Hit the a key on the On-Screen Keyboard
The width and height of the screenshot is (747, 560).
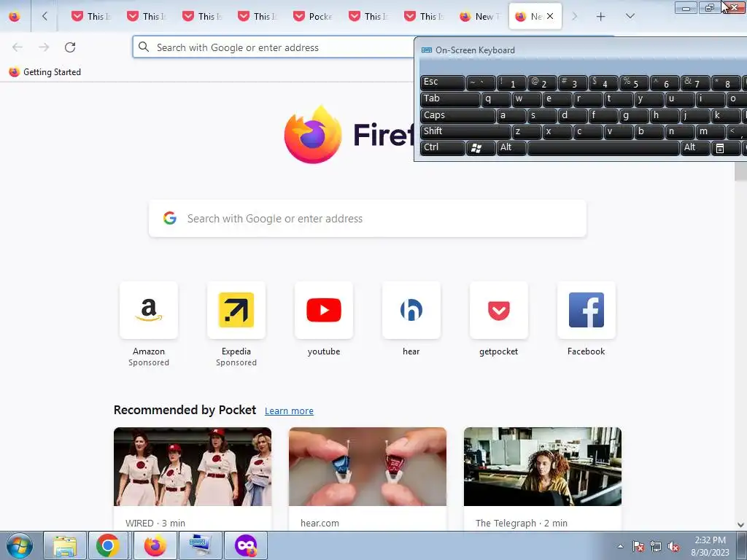[x=511, y=116]
